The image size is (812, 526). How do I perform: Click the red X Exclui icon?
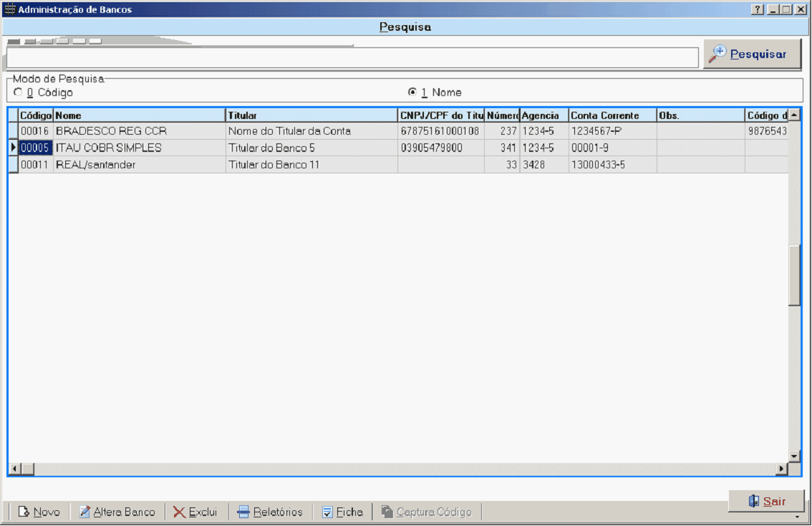pyautogui.click(x=179, y=512)
